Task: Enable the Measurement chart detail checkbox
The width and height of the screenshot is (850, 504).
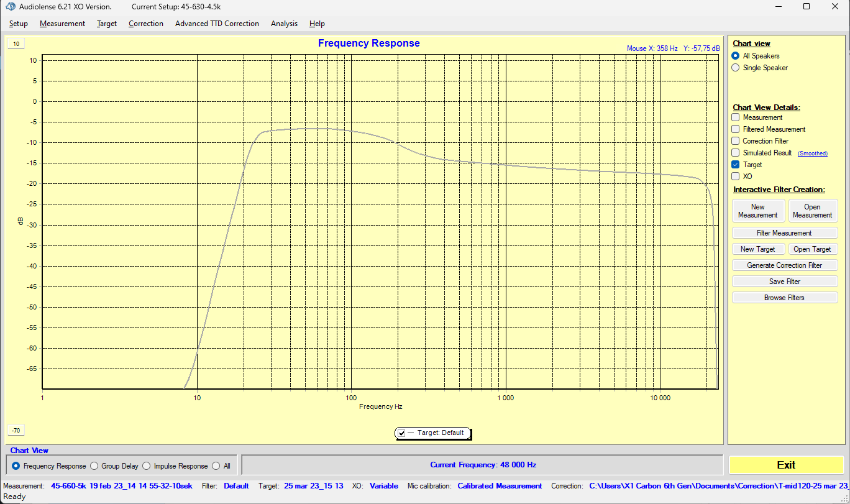Action: tap(736, 117)
